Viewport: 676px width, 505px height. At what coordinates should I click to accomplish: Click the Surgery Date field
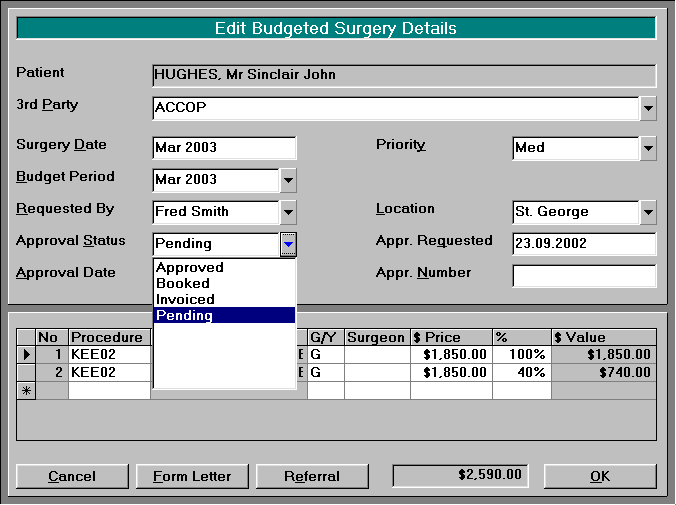(224, 148)
